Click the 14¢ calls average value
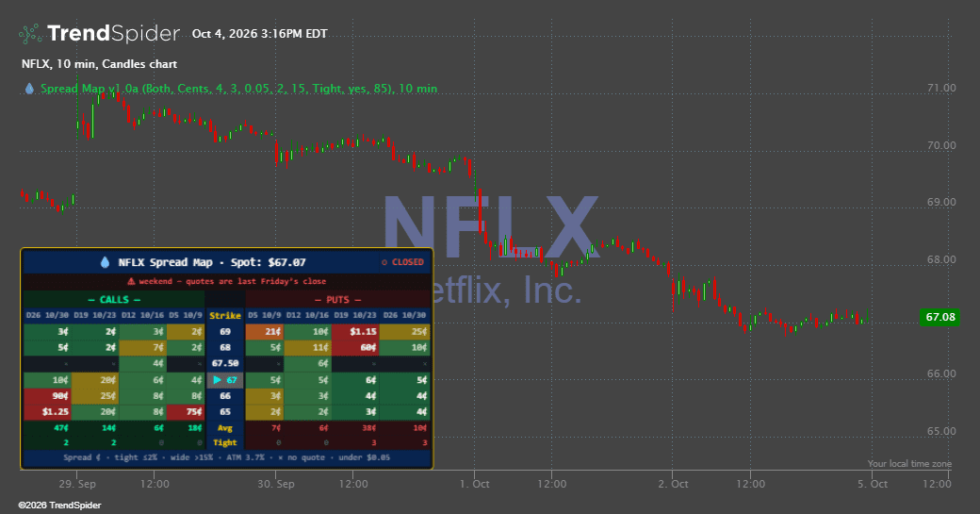Screen dimensions: 980x514 [x=108, y=428]
